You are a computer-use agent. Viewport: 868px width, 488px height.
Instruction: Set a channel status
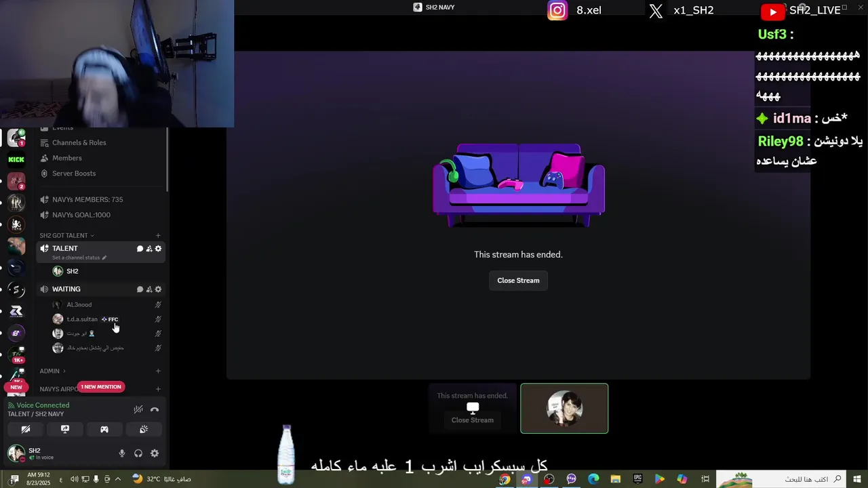pos(79,258)
